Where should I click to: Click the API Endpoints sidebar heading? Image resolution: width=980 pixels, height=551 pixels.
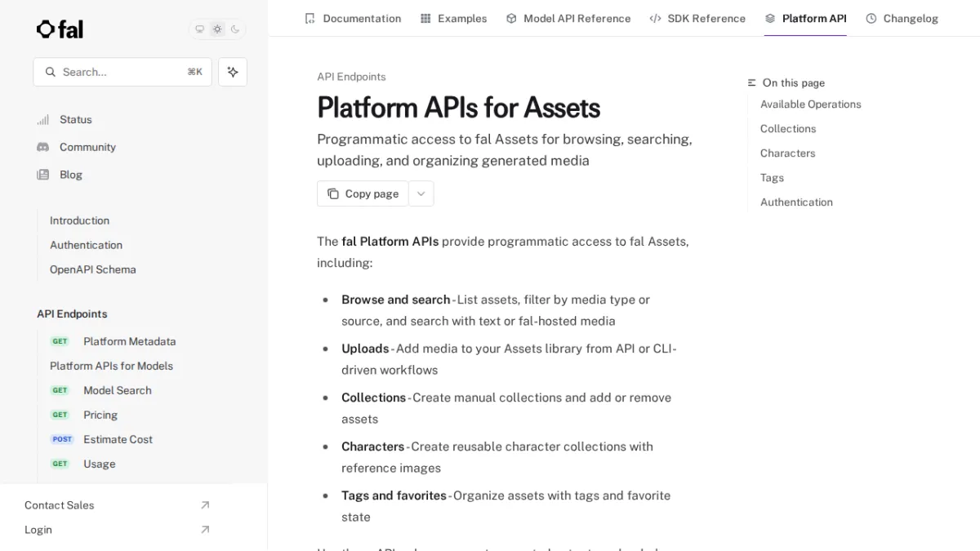[72, 314]
